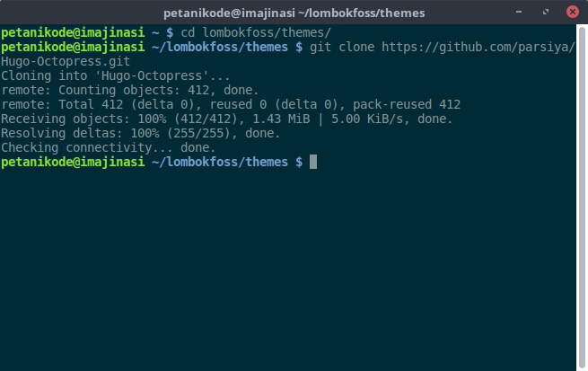This screenshot has height=371, width=588.
Task: Click the 'remote: Counting objects: 412, done.' line
Action: pyautogui.click(x=130, y=90)
